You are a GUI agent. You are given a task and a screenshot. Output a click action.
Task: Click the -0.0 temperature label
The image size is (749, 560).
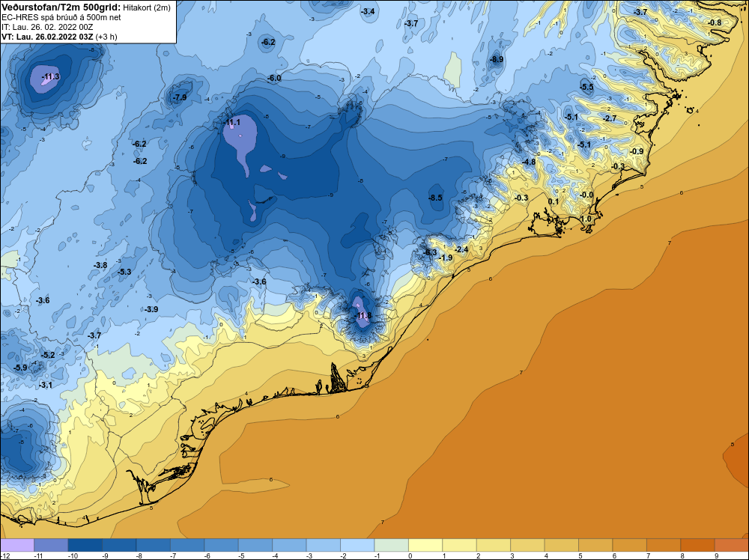586,195
